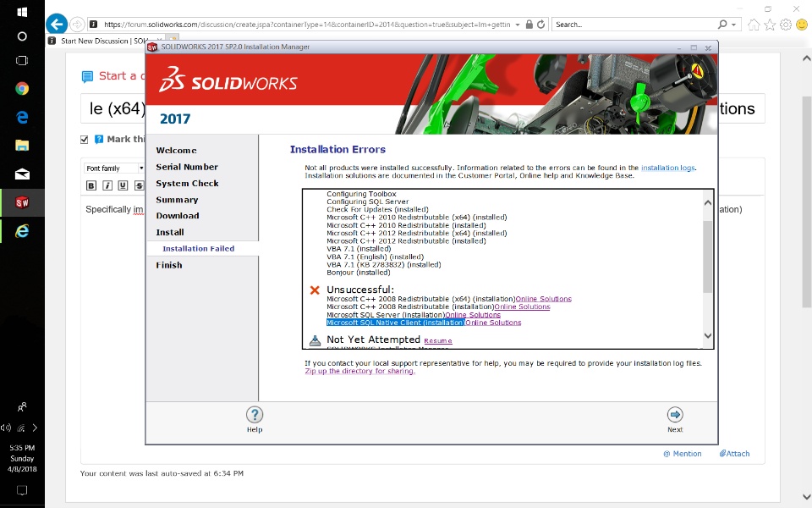812x508 pixels.
Task: Open File Explorer from taskbar
Action: coord(22,145)
